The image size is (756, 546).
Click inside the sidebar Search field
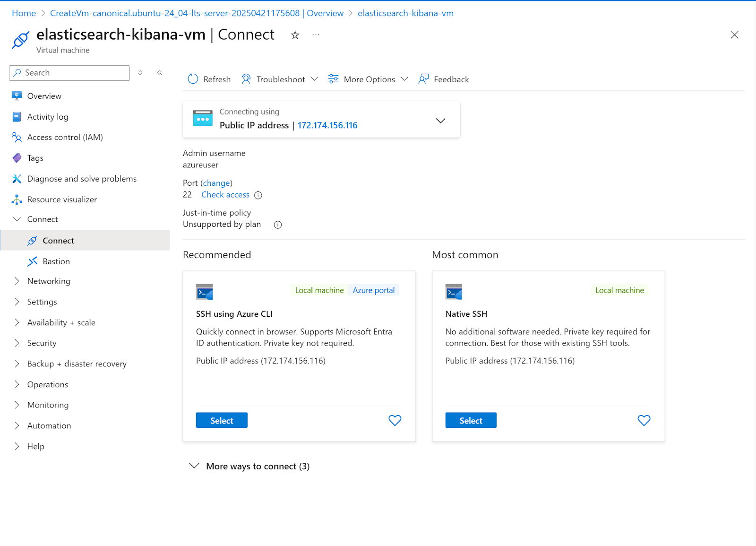point(69,73)
